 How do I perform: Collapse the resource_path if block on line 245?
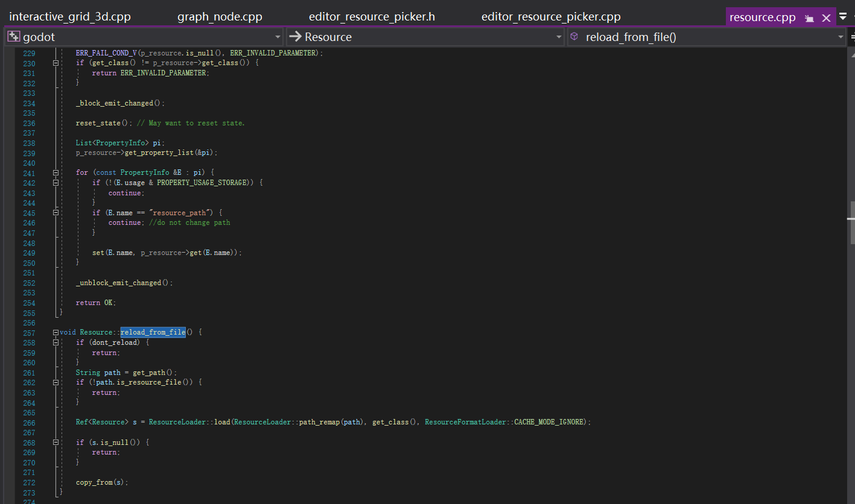(56, 213)
